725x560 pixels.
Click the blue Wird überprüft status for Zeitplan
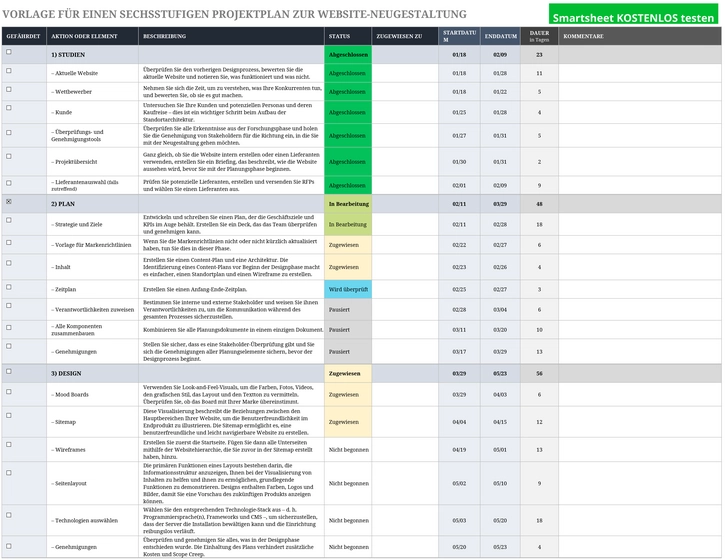[x=348, y=289]
